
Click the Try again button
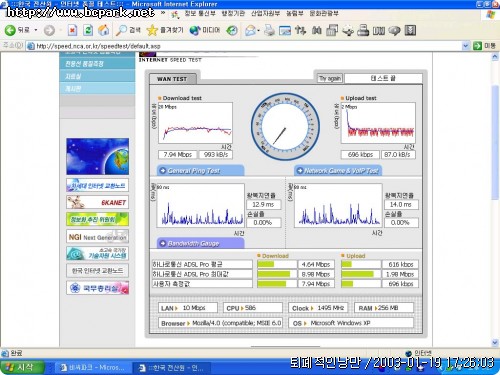click(x=330, y=78)
